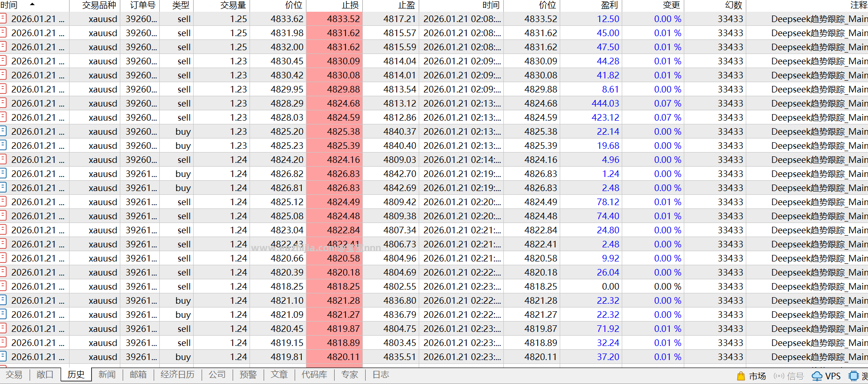
Task: Click the 注释 column header
Action: pos(807,5)
